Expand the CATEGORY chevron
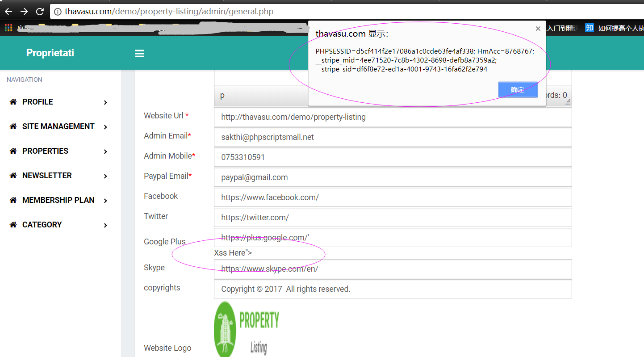Viewport: 644px width, 357px height. point(105,225)
